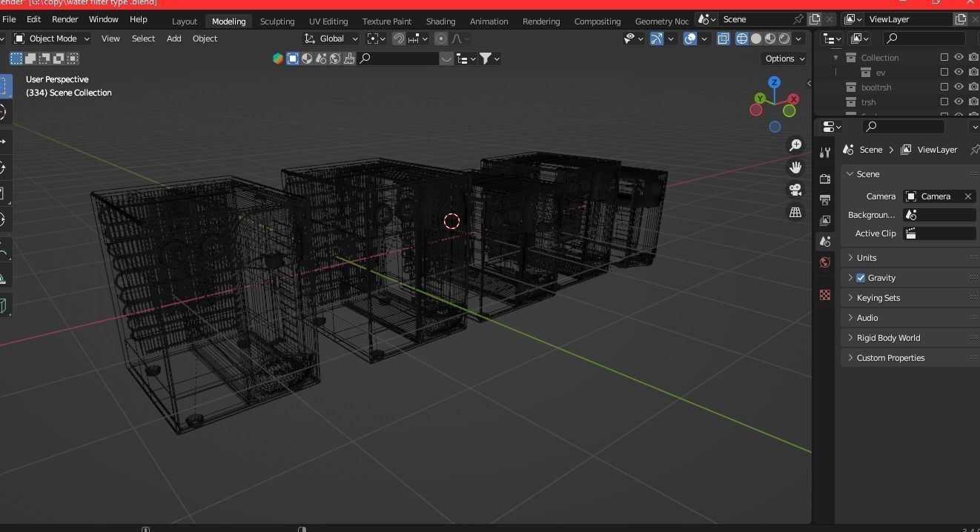Hide the booltrsh object in the outliner
Image resolution: width=980 pixels, height=532 pixels.
[x=959, y=87]
